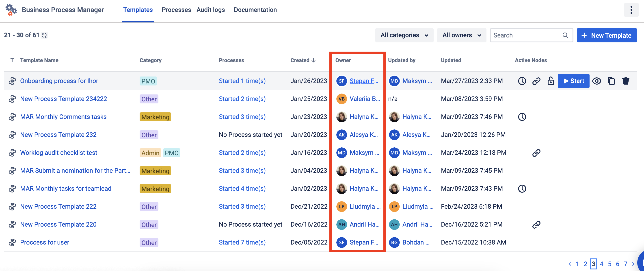Viewport: 644px width, 271px height.
Task: Toggle the eye icon in the Onboarding row
Action: [596, 81]
